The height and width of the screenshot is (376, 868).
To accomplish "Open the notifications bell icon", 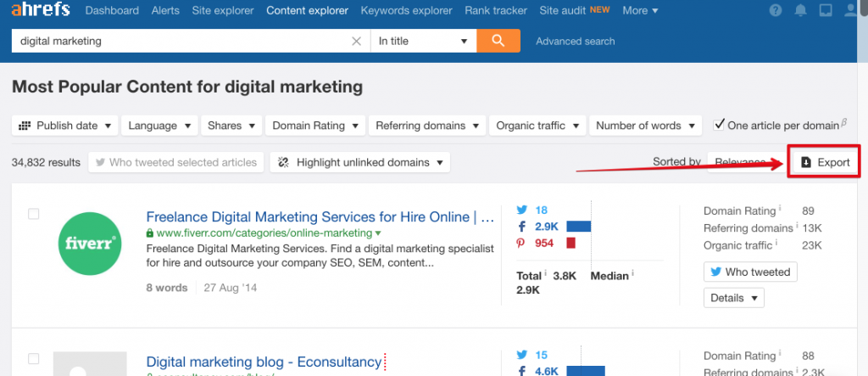I will pyautogui.click(x=801, y=12).
